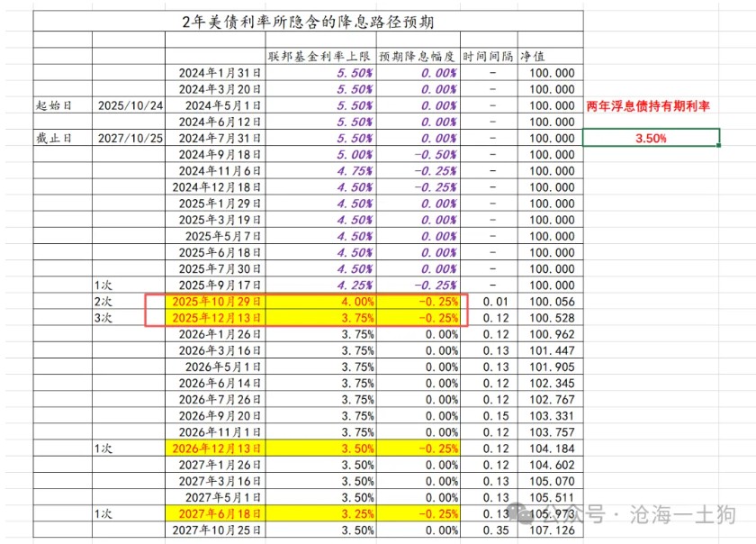
Task: Select the 起始日 label cell
Action: [x=63, y=105]
